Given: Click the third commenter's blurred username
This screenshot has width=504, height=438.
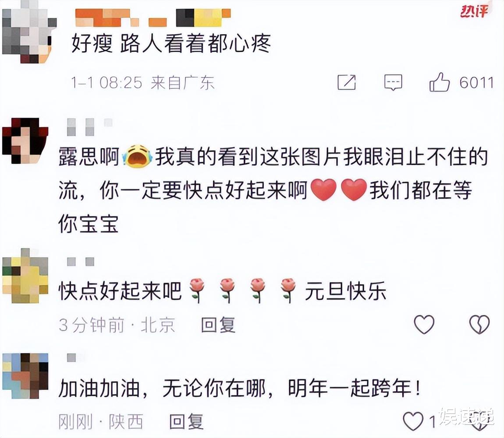Looking at the screenshot, I should (80, 261).
